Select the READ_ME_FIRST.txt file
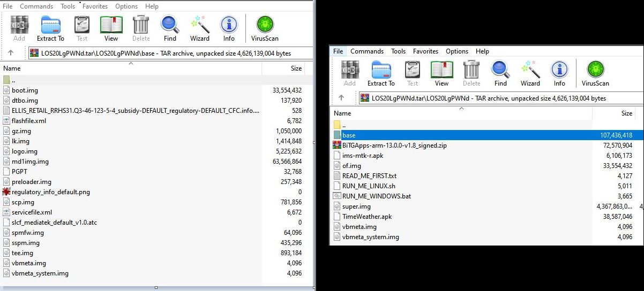Screen dimensions: 644x291 click(x=369, y=175)
